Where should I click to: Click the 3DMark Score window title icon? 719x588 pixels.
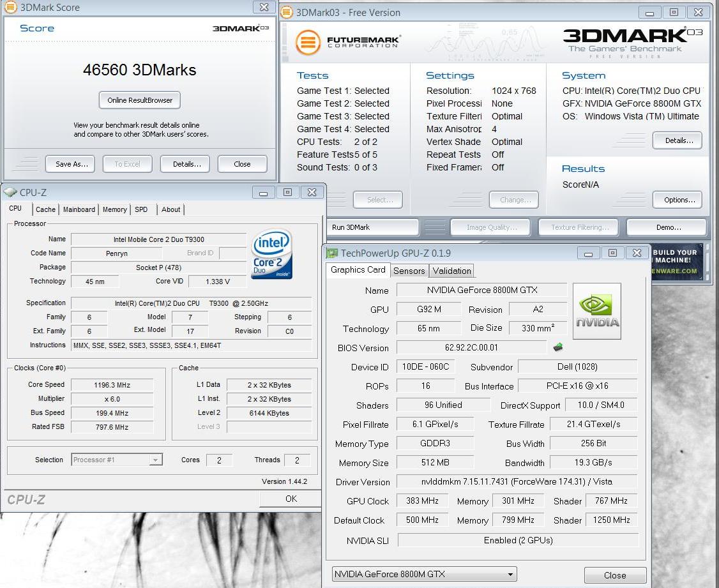pyautogui.click(x=11, y=7)
